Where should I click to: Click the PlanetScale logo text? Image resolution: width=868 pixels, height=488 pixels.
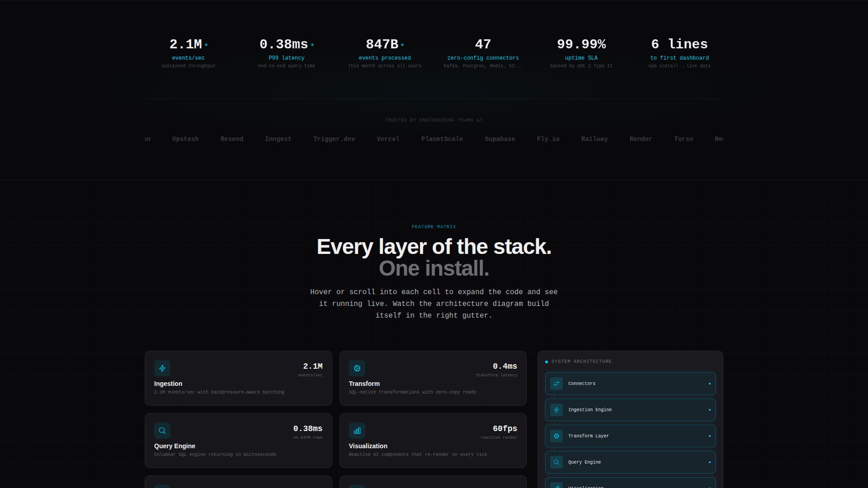click(x=442, y=139)
